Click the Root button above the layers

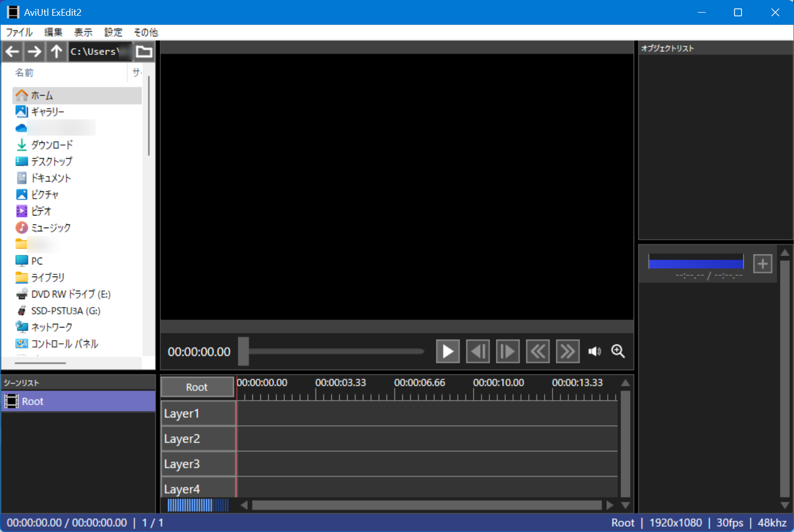(x=197, y=387)
